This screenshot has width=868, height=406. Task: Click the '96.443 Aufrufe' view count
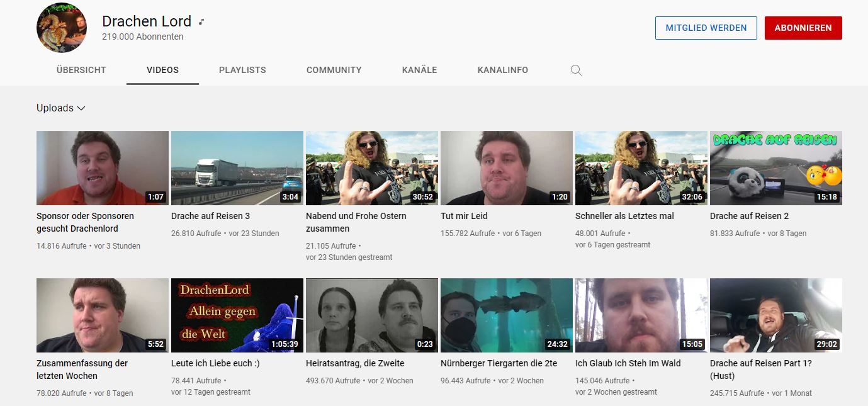[466, 381]
